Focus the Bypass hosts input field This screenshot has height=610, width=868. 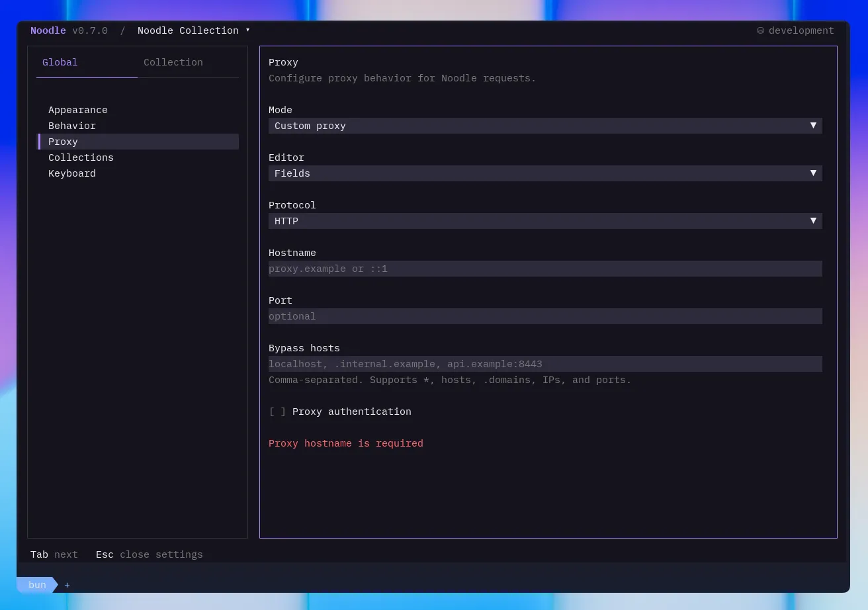[545, 364]
